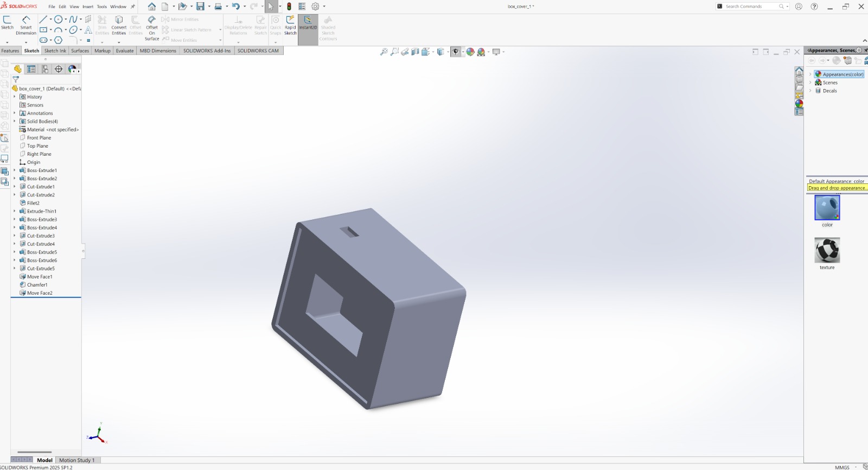Choose the Line sketch tool
868x470 pixels.
[43, 20]
